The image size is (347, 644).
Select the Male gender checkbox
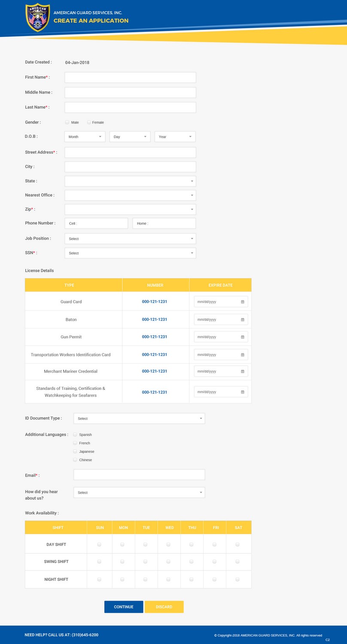point(67,122)
